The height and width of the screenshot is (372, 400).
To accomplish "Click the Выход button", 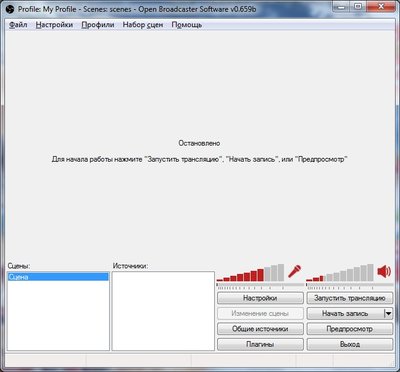I will (x=350, y=344).
